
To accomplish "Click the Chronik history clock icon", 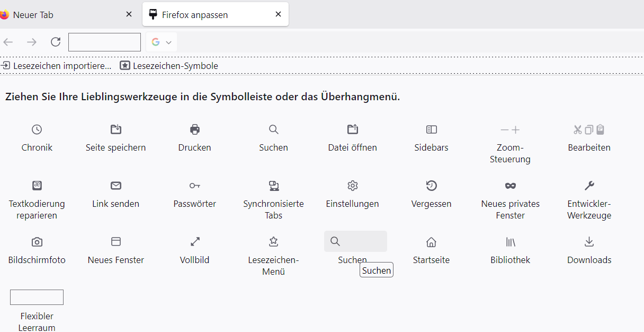I will tap(37, 129).
